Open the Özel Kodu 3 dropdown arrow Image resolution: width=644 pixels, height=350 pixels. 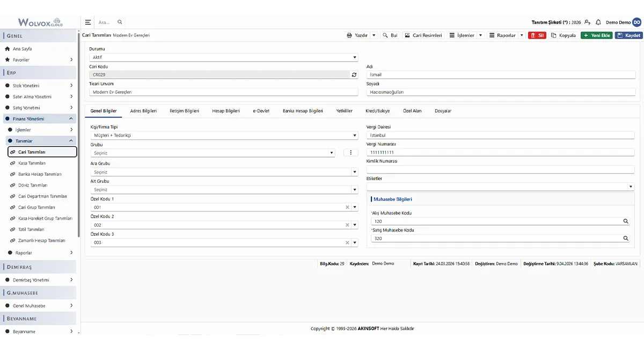tap(355, 243)
